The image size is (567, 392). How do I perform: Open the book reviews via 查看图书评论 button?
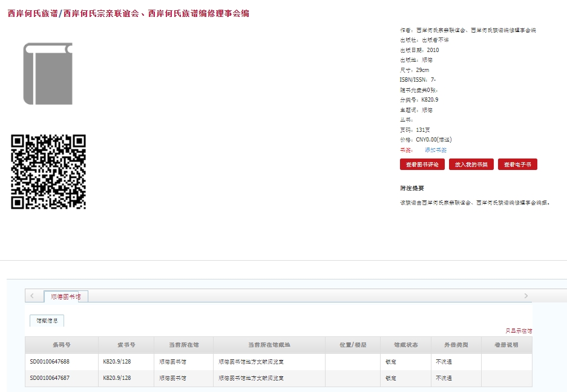click(x=422, y=164)
